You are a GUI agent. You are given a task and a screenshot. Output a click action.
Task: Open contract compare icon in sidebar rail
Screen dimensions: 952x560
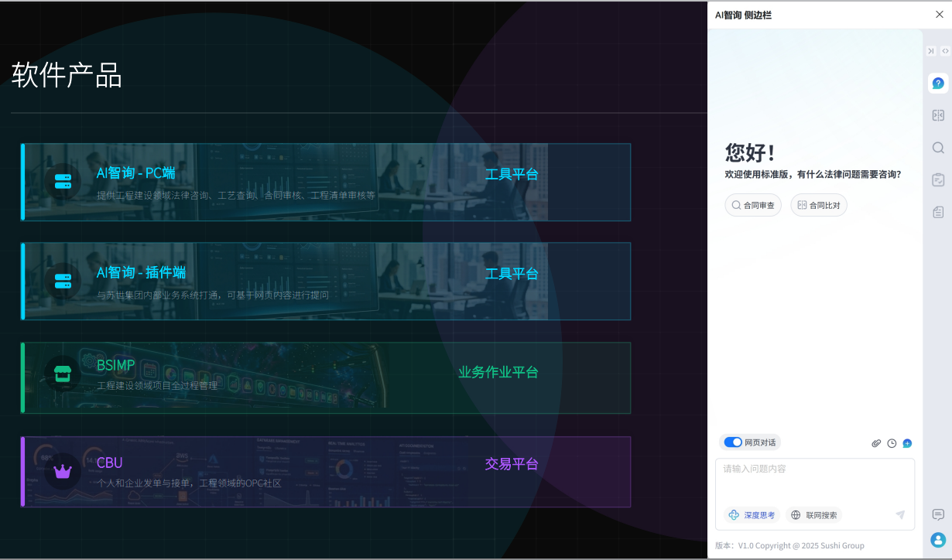pyautogui.click(x=938, y=115)
